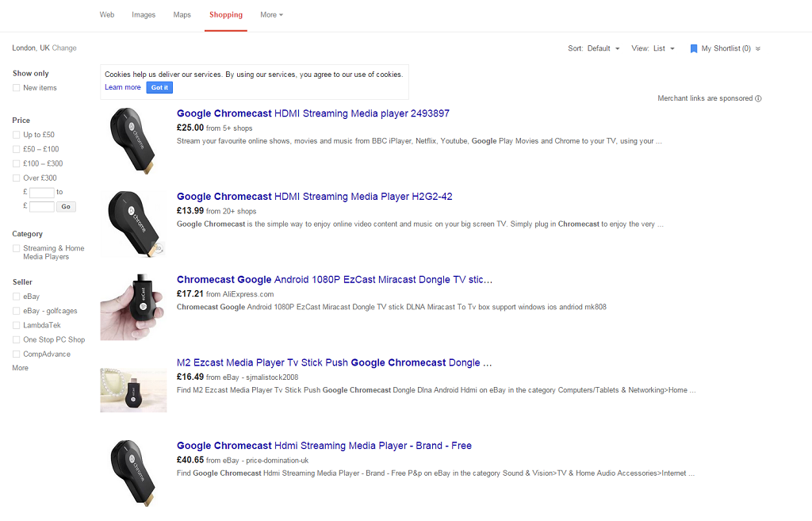Open Chromecast HDMI player 2493897 listing

coord(312,113)
